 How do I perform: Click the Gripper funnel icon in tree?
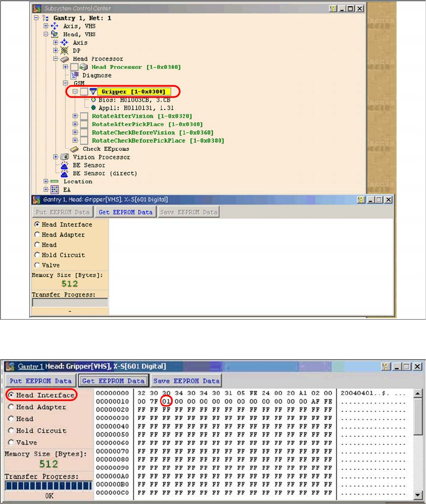click(93, 91)
